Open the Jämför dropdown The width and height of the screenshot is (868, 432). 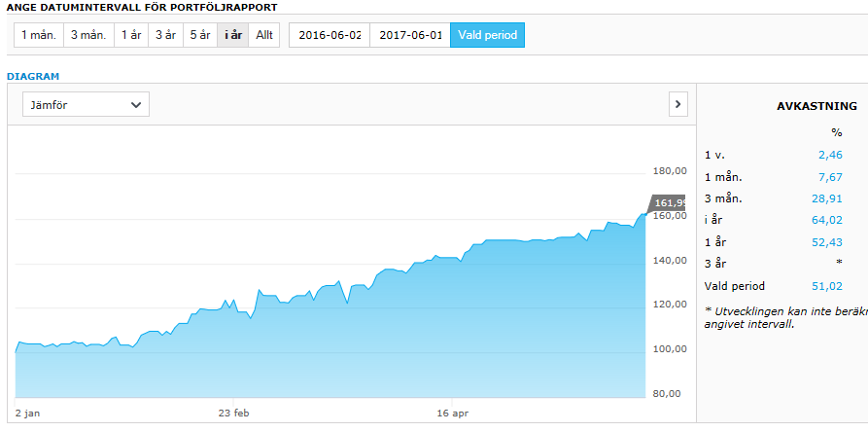86,104
